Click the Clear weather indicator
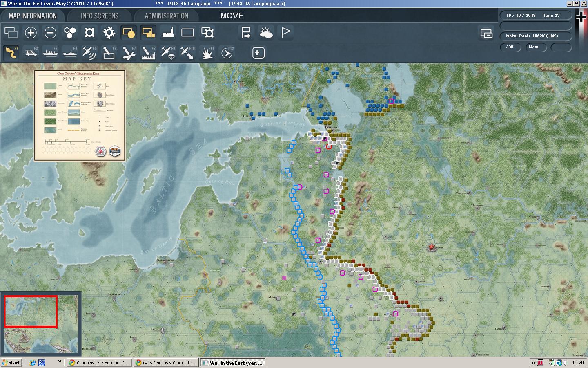588x368 pixels. [x=537, y=47]
